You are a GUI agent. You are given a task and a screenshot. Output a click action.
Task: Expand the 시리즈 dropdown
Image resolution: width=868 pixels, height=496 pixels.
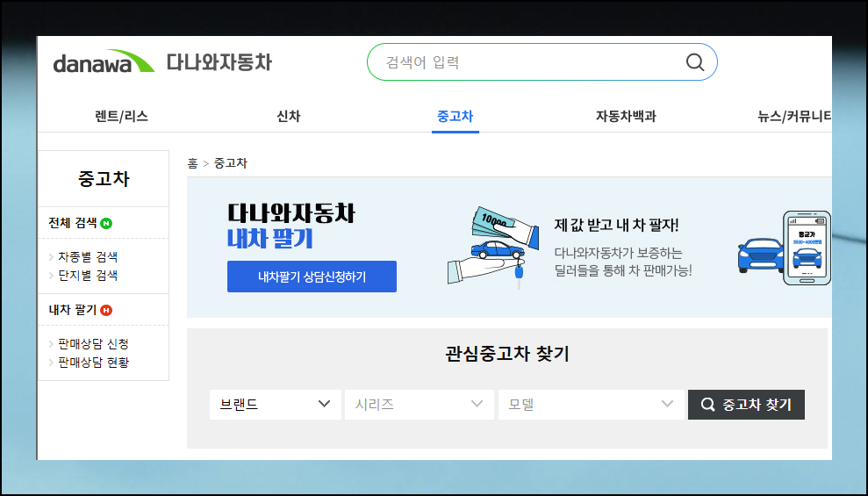[x=419, y=405]
